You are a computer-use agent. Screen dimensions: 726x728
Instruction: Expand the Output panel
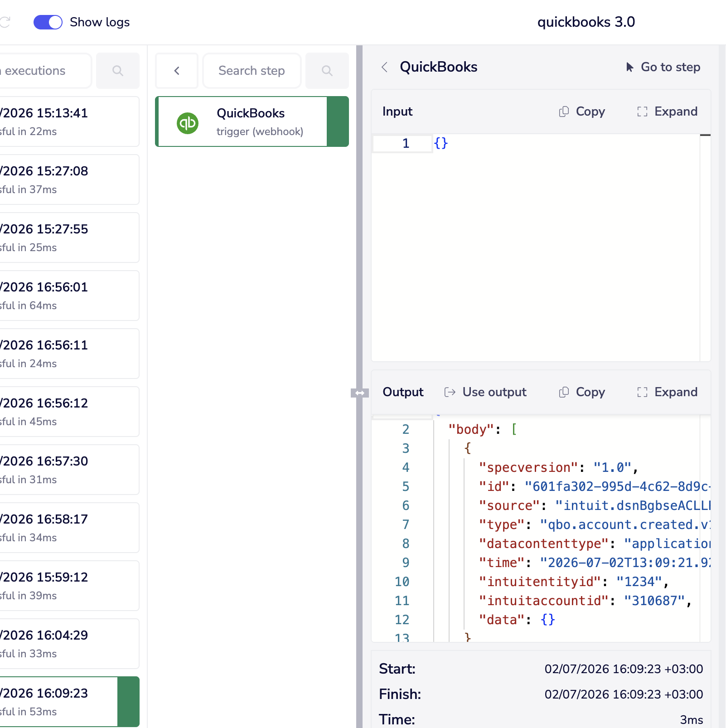click(667, 392)
